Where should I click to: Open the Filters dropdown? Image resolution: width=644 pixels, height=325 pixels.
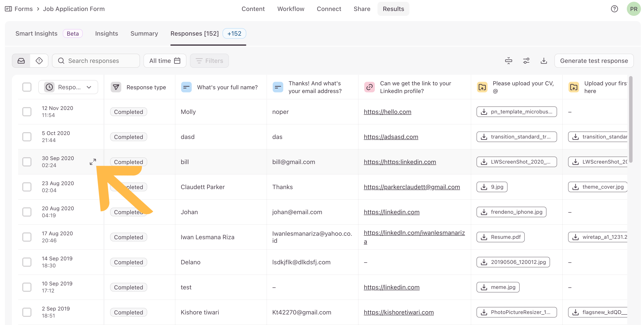pyautogui.click(x=209, y=61)
